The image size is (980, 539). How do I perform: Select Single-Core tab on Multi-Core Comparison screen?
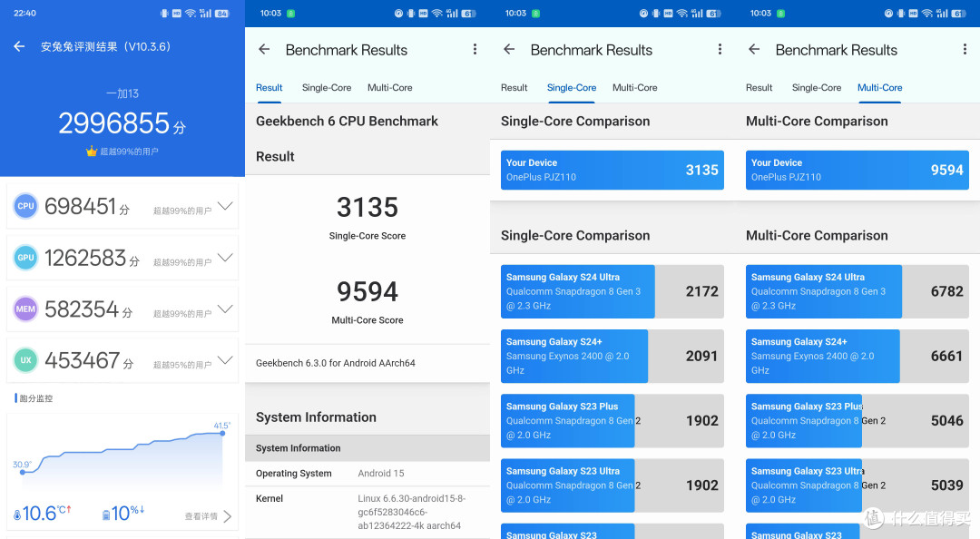point(817,87)
